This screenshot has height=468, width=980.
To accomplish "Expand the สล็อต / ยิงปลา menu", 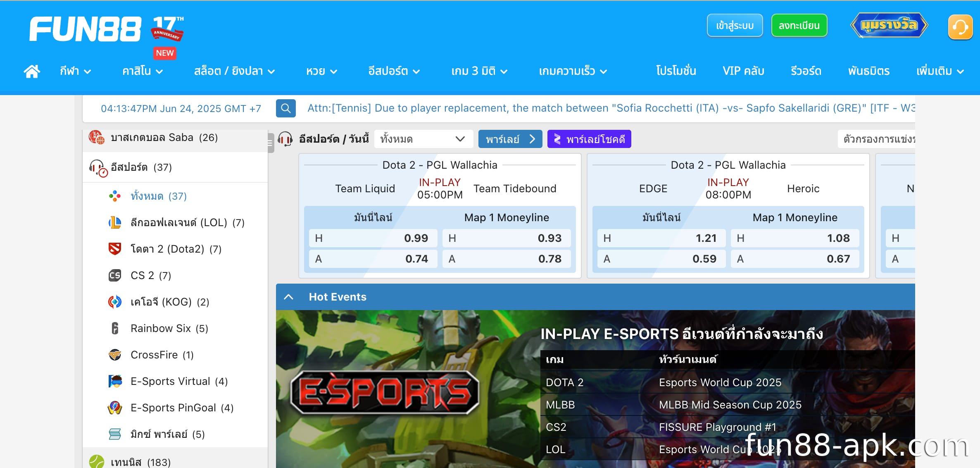I will tap(234, 71).
